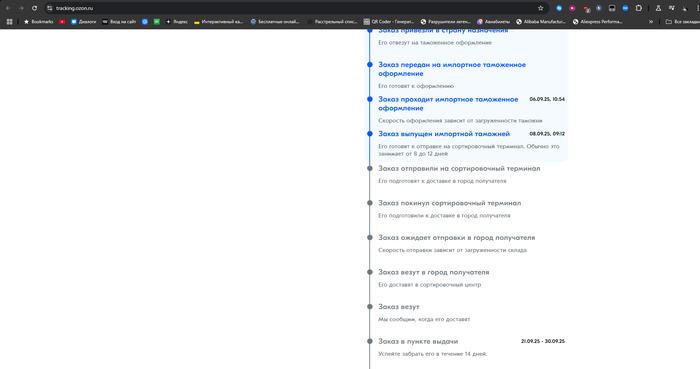700x369 pixels.
Task: Open the Alibaba Manufactur... bookmark
Action: tap(541, 21)
